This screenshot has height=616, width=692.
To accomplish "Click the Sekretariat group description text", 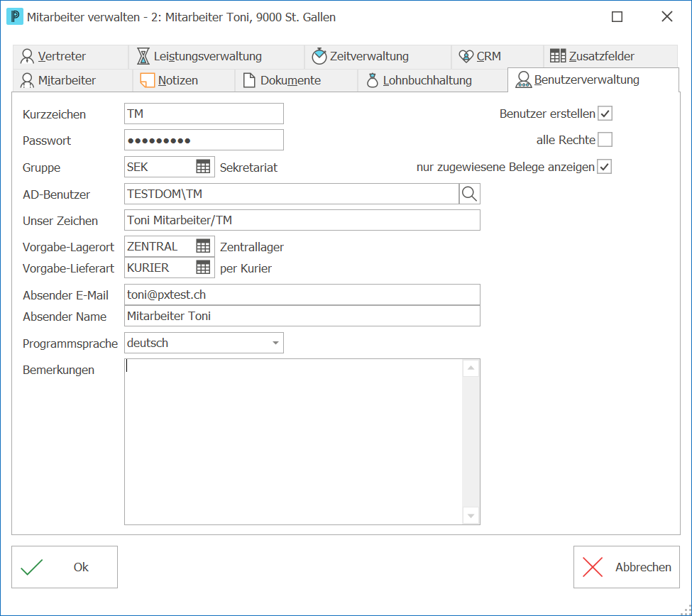I will (248, 167).
